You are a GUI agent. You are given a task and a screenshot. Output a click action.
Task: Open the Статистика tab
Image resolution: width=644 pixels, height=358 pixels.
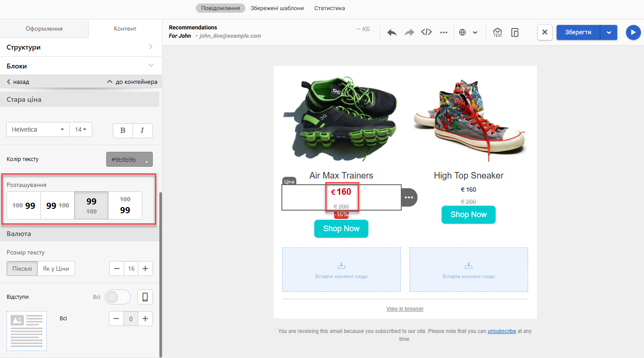[x=329, y=8]
